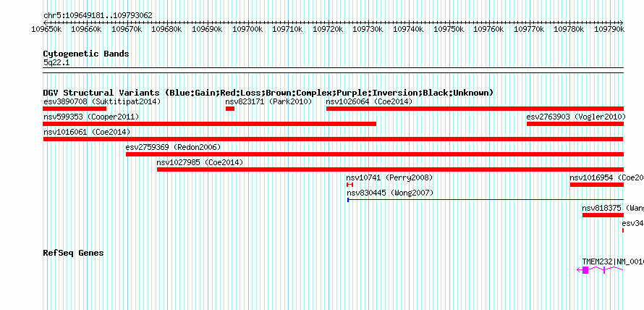The width and height of the screenshot is (644, 310).
Task: Click the 109740k ruler tick label
Action: tap(409, 29)
